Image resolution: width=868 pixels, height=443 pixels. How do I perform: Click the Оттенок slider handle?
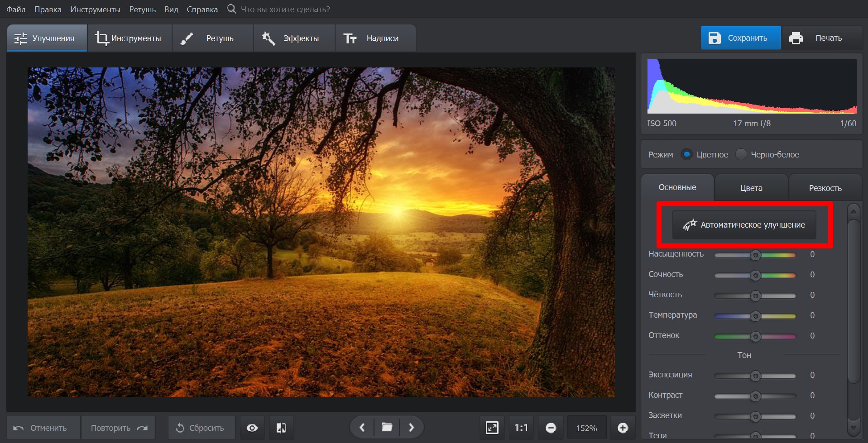pos(755,337)
